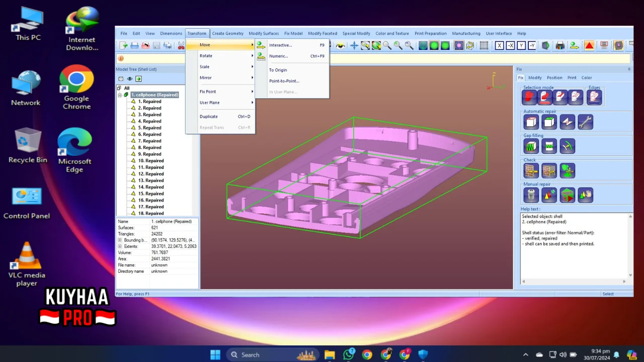
Task: Click the pan arrows toolbar icon
Action: (354, 46)
